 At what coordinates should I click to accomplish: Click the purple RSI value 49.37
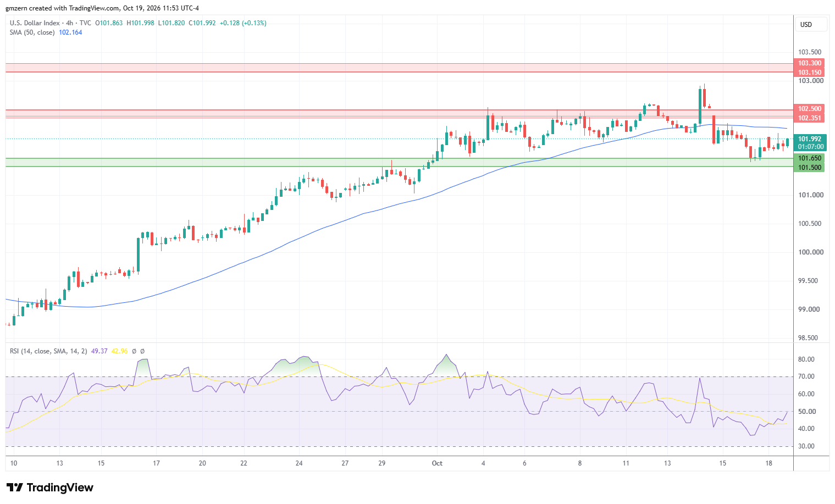(x=99, y=351)
